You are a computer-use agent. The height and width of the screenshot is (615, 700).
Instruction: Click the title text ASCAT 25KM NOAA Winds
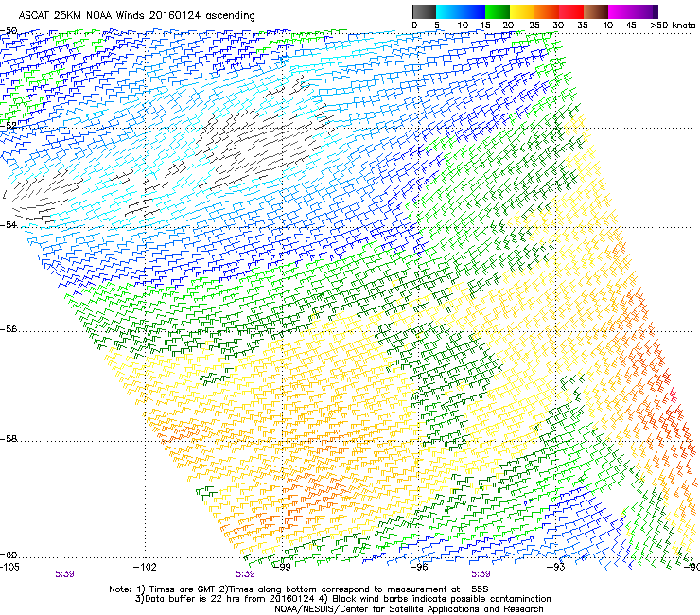pyautogui.click(x=81, y=16)
